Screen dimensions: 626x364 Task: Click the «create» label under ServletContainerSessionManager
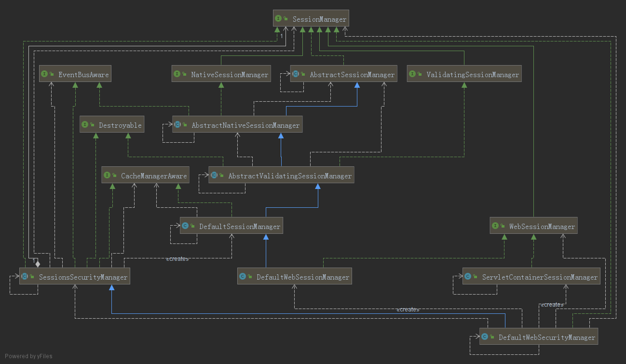pyautogui.click(x=552, y=305)
